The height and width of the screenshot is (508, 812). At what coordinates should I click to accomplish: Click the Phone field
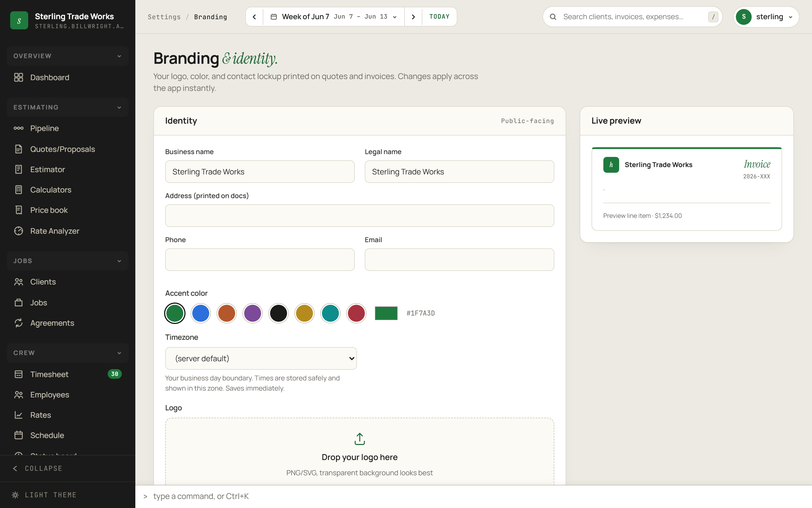tap(260, 260)
